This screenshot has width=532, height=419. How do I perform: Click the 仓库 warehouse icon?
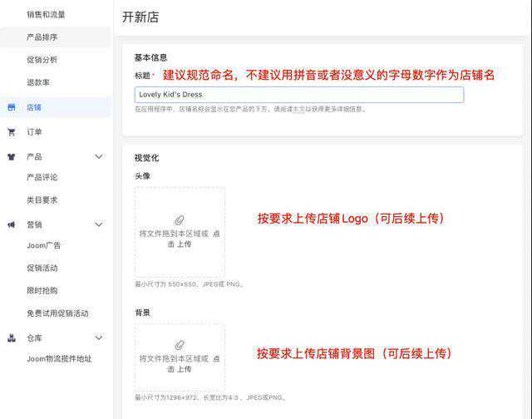(12, 338)
